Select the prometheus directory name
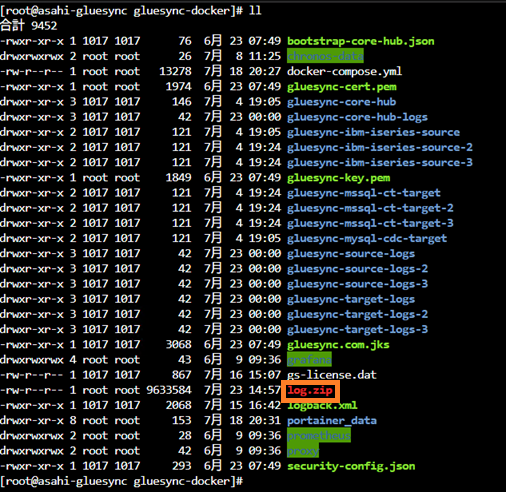This screenshot has height=492, width=506. click(319, 436)
